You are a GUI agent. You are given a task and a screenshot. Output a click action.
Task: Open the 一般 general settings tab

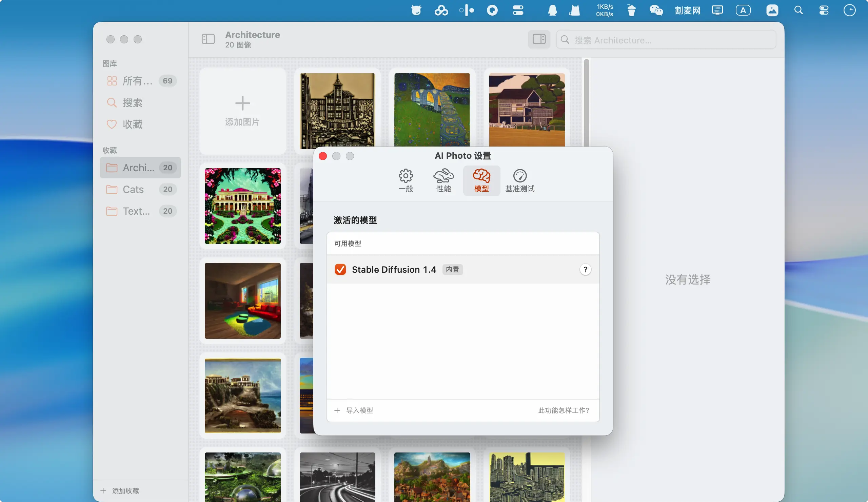[x=406, y=180]
